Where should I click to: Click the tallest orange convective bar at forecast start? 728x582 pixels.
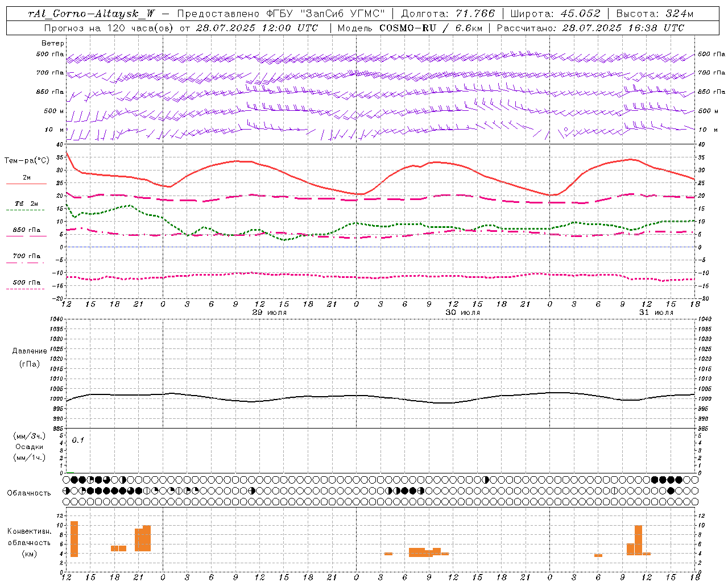tap(74, 539)
